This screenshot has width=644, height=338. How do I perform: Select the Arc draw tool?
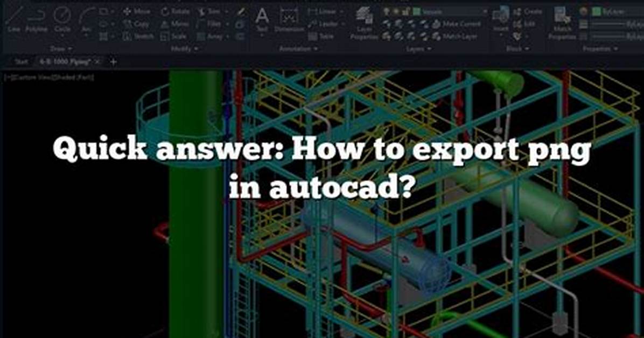click(x=86, y=20)
